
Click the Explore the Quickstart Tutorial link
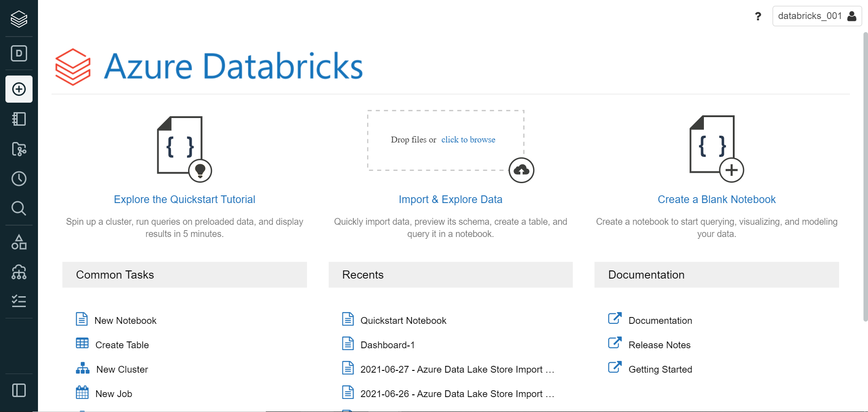(x=184, y=199)
